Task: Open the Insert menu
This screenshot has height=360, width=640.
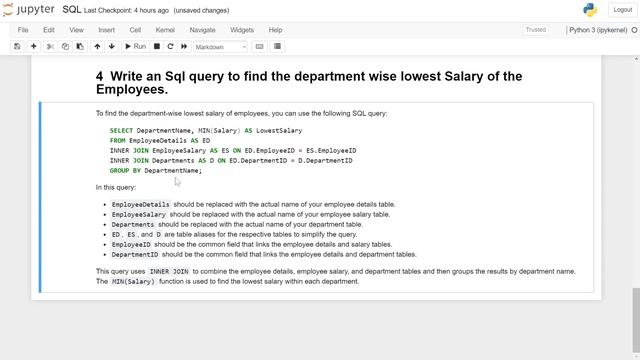Action: pyautogui.click(x=107, y=30)
